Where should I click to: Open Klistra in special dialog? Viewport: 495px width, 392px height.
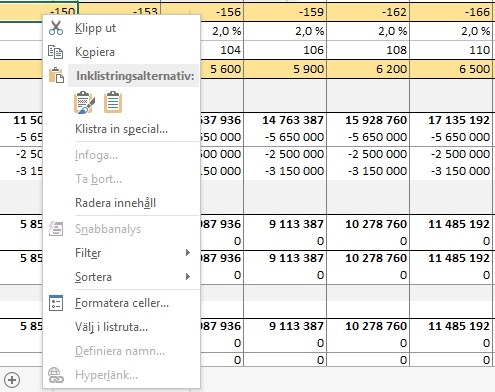point(122,129)
